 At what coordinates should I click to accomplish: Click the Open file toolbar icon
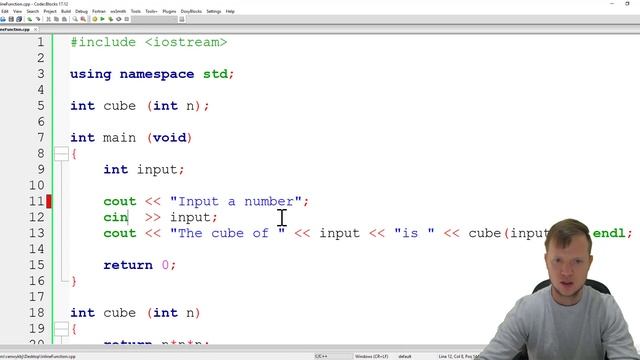tap(3, 19)
